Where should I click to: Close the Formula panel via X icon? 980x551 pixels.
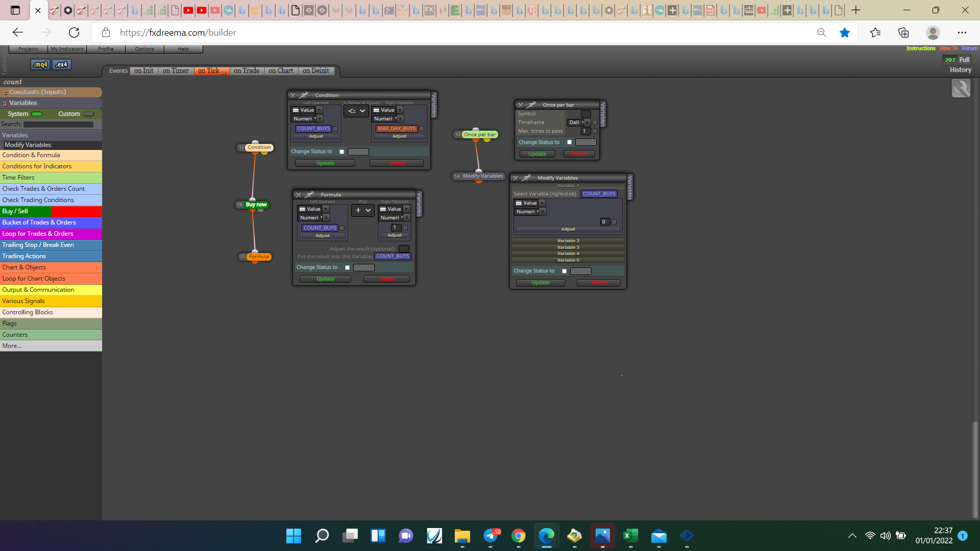click(x=299, y=195)
